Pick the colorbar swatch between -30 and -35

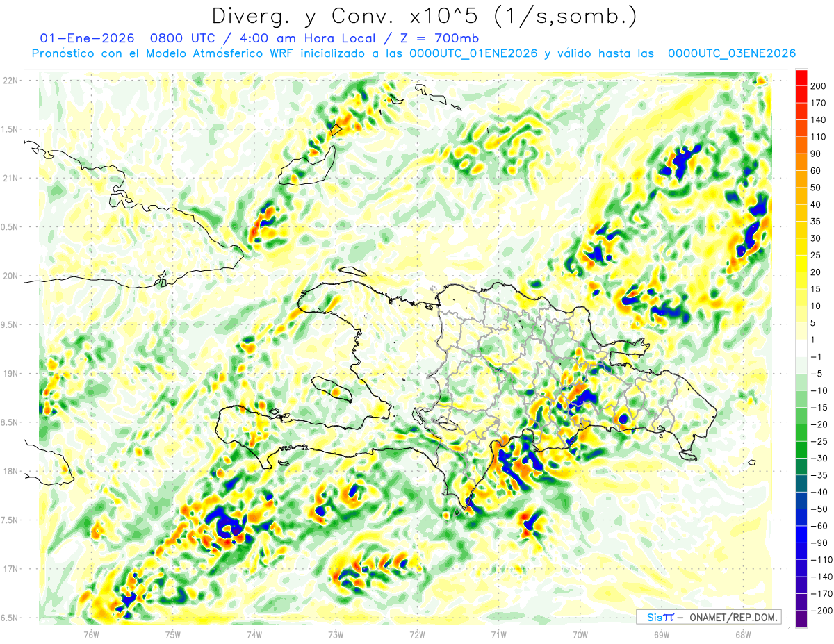[x=801, y=467]
